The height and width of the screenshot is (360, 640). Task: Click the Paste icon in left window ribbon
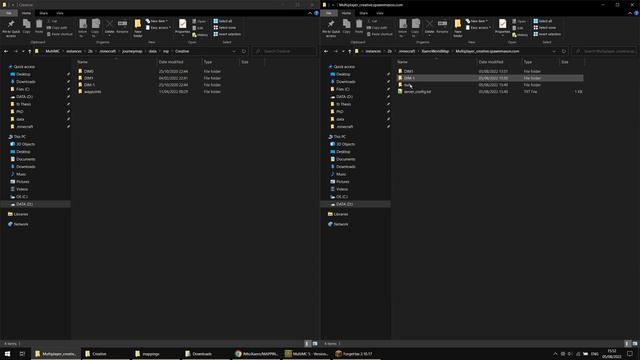[39, 26]
